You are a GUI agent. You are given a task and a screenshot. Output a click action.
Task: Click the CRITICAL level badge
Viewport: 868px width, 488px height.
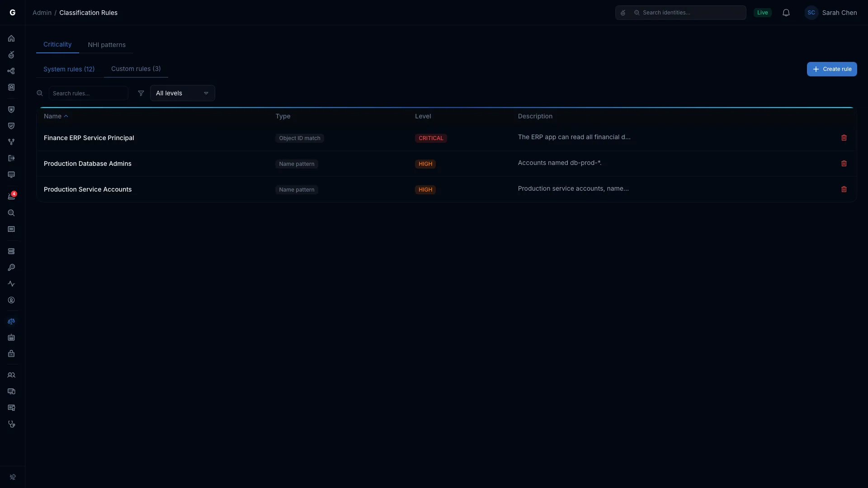(431, 138)
